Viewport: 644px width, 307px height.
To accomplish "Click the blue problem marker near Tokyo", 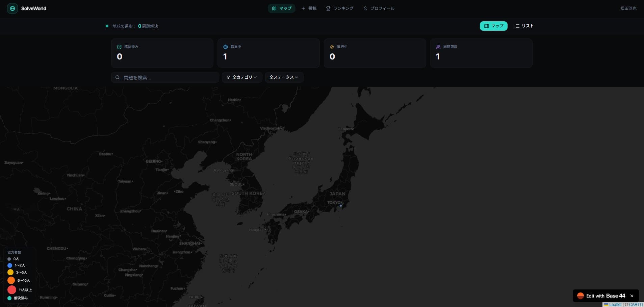I will (341, 205).
